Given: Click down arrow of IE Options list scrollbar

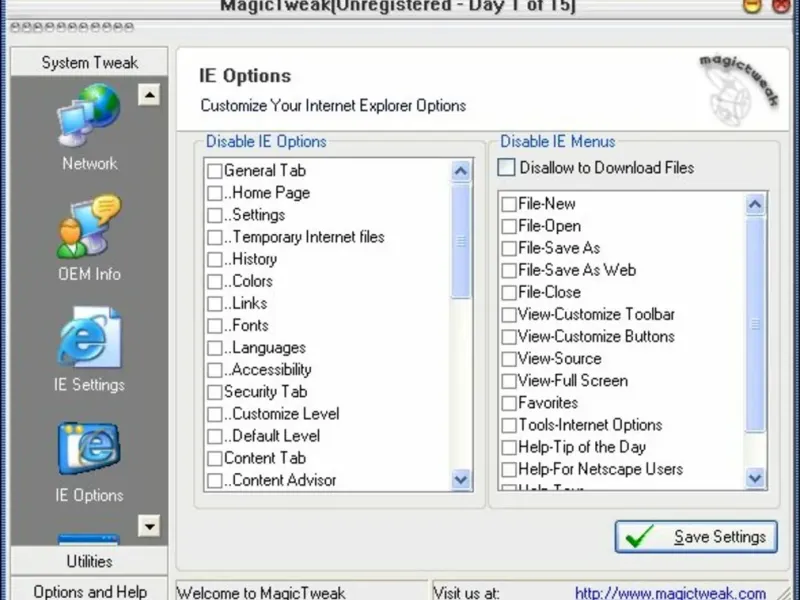Looking at the screenshot, I should point(461,479).
